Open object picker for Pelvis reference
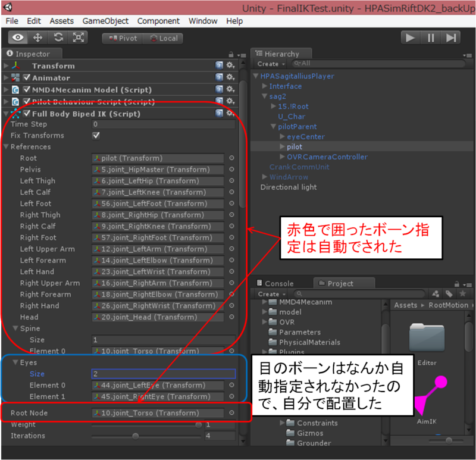476x460 pixels. click(231, 169)
